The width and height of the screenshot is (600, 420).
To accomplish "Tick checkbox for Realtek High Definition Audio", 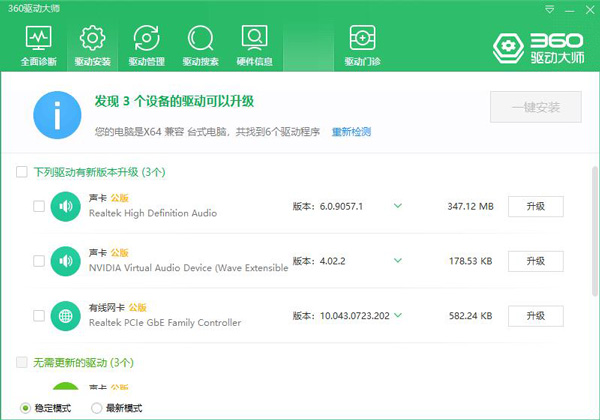I will point(39,207).
